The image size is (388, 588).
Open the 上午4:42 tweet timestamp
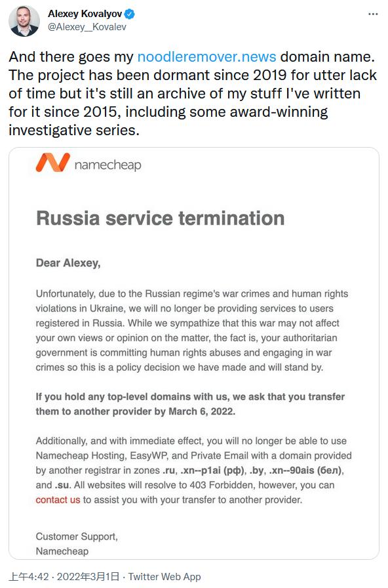[x=29, y=576]
